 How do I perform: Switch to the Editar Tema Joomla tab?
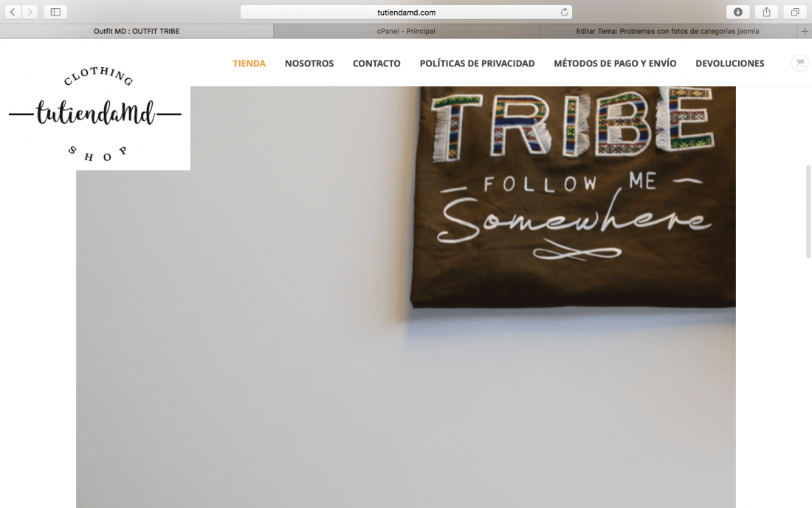tap(668, 31)
